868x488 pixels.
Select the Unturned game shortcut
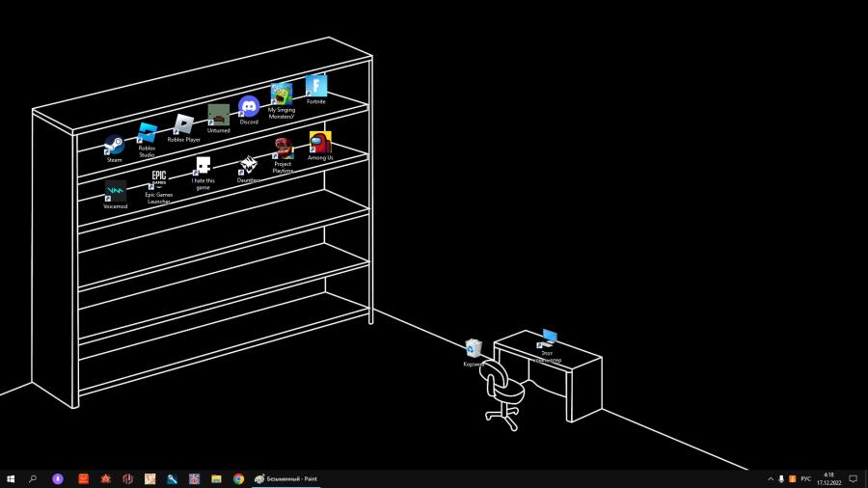(x=219, y=119)
